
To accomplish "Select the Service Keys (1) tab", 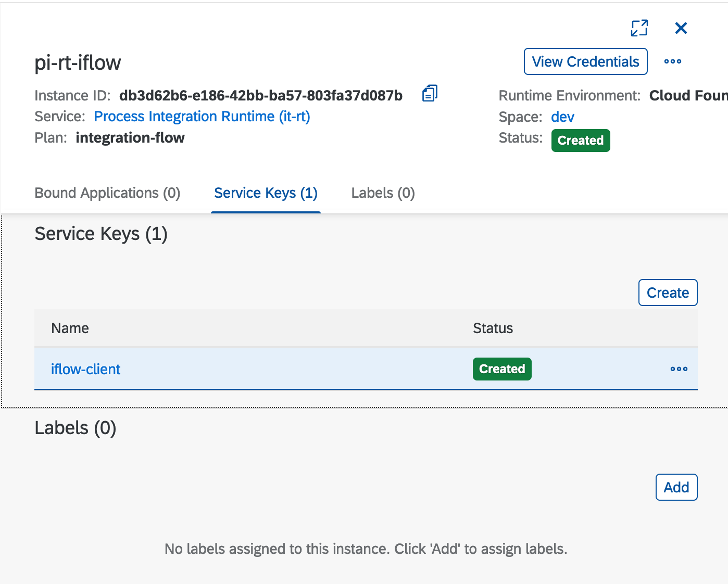I will 266,193.
